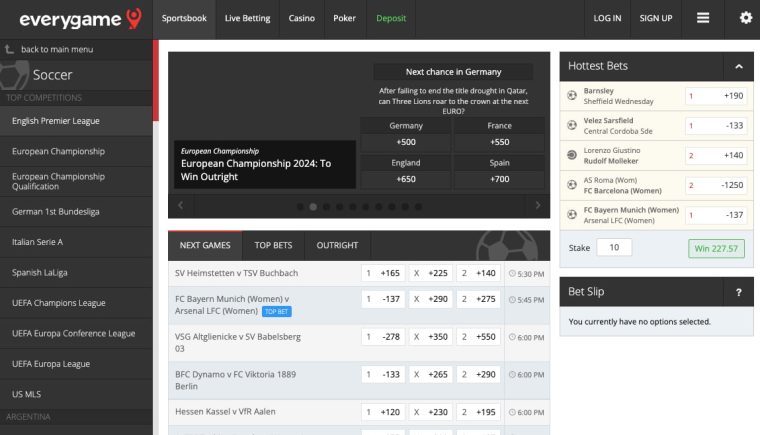Go to the next carousel slide arrow
Image resolution: width=760 pixels, height=435 pixels.
coord(538,205)
